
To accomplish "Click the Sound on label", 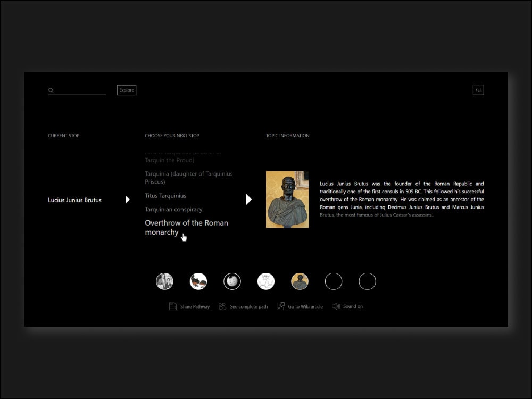I will pos(353,306).
